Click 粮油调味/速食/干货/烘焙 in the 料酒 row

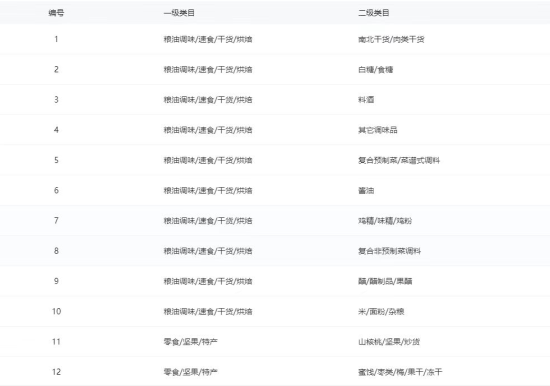click(x=208, y=100)
